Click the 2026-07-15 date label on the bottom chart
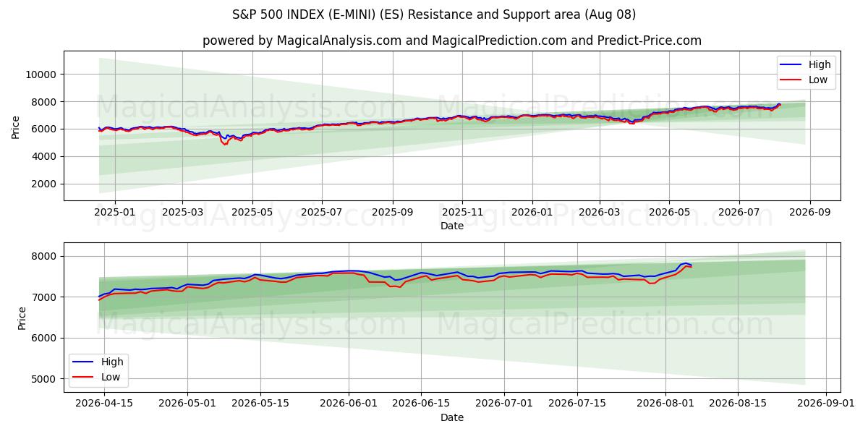Image resolution: width=868 pixels, height=434 pixels. (577, 404)
